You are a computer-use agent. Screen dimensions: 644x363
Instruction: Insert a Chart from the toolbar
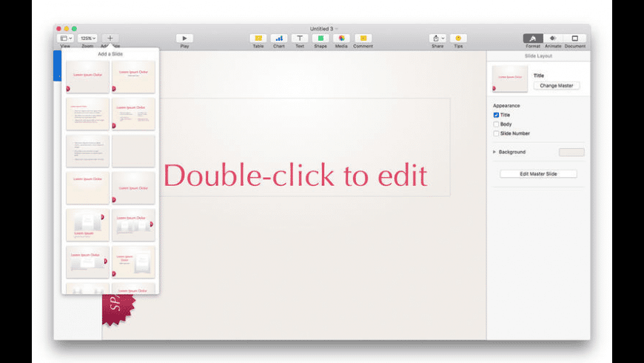(279, 39)
